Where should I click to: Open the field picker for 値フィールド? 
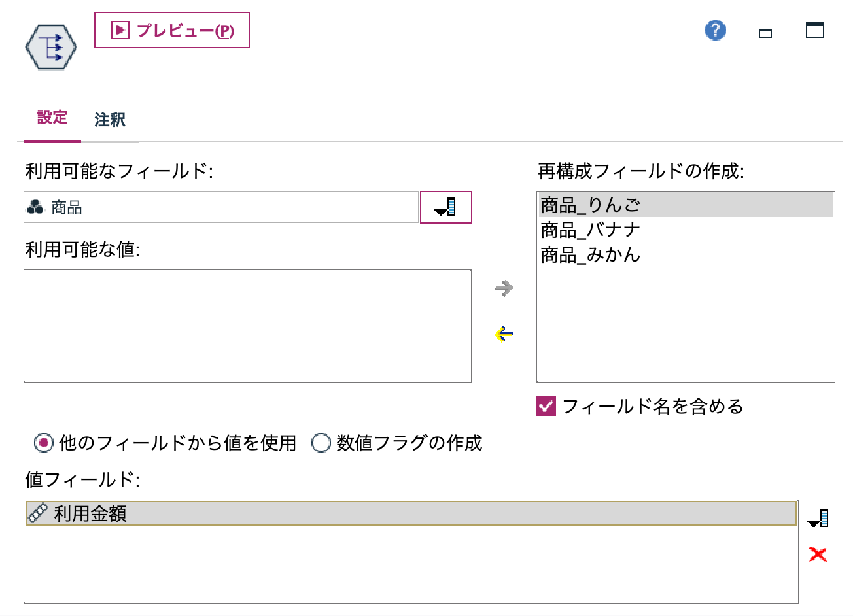[818, 517]
